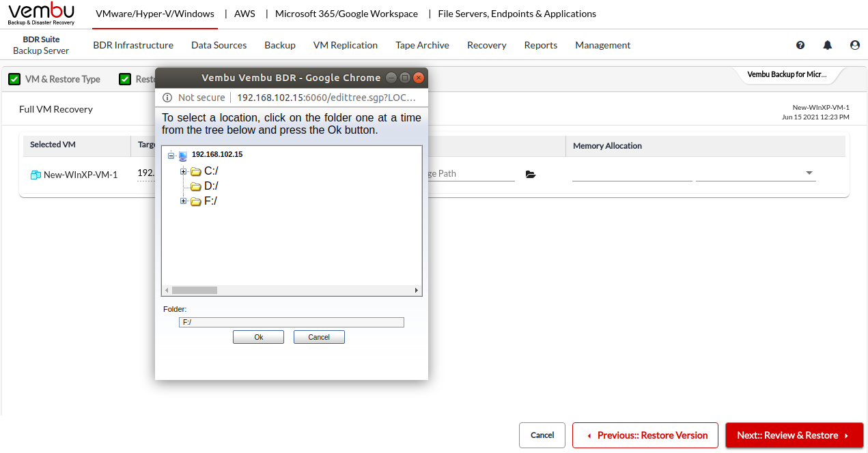Click the tree horizontal scrollbar thumb
This screenshot has height=453, width=868.
pyautogui.click(x=195, y=290)
